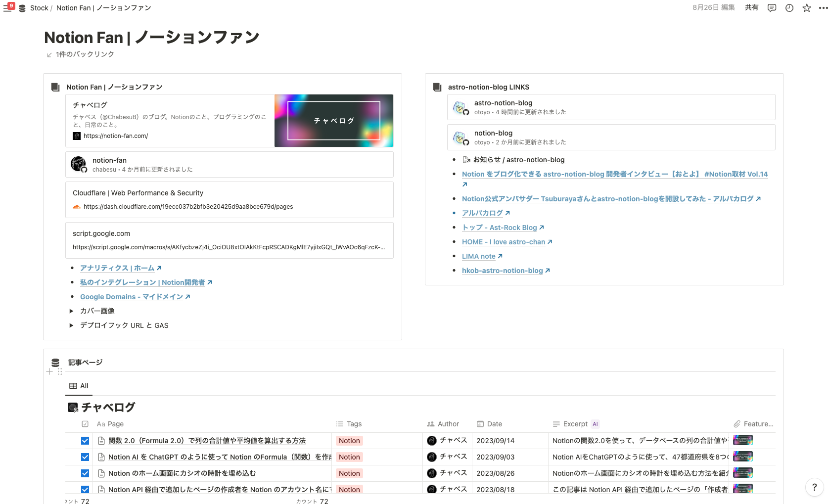Click チャベログ database title icon
Screen dimensions: 829x504
click(73, 408)
